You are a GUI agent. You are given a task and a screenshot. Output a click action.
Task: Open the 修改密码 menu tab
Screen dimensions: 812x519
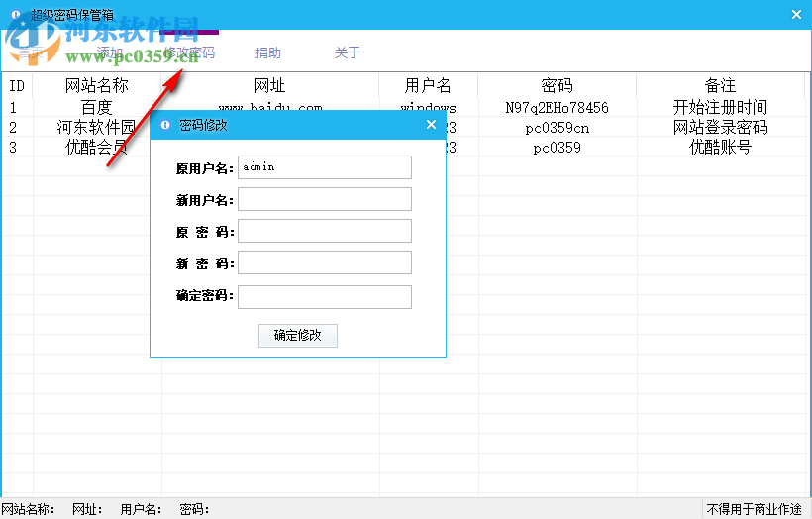(x=188, y=52)
